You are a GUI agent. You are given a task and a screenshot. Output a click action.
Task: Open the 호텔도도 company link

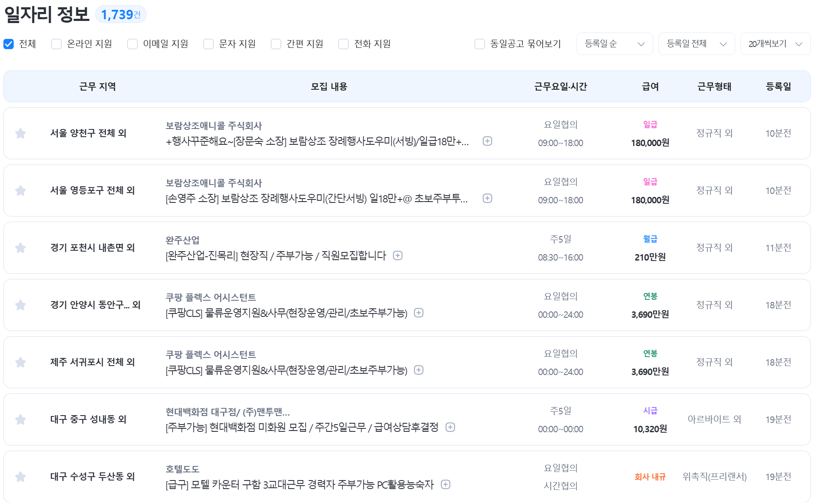(182, 469)
